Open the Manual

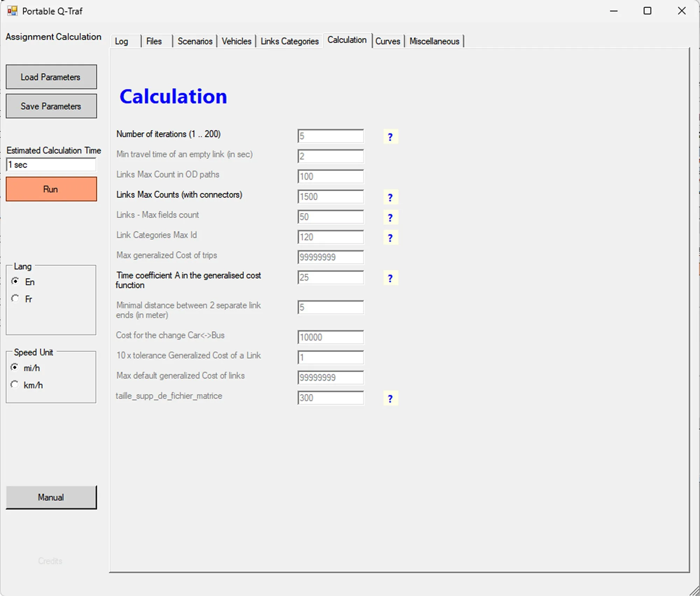click(51, 497)
